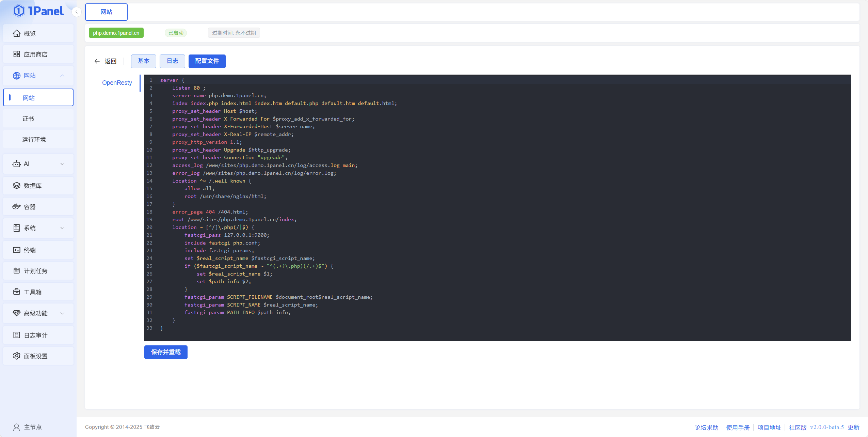Open 数据库 database layers icon
Viewport: 868px width, 437px height.
pyautogui.click(x=17, y=186)
